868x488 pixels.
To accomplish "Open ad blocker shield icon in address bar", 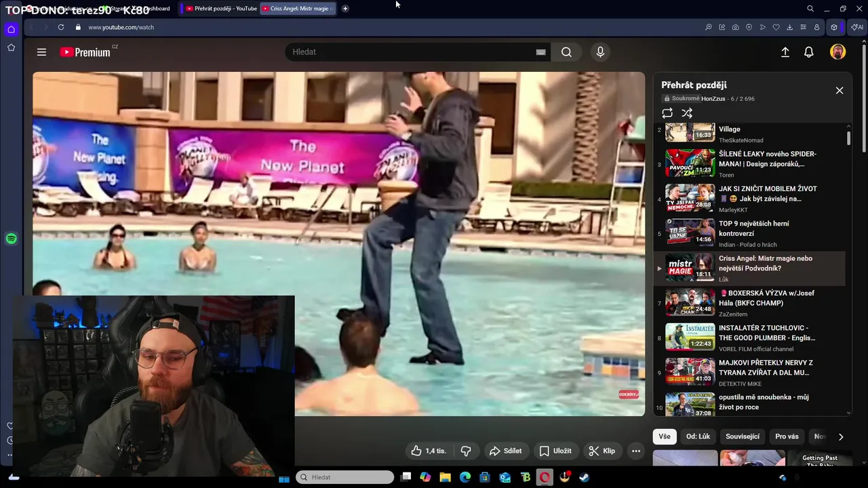I will click(x=749, y=27).
